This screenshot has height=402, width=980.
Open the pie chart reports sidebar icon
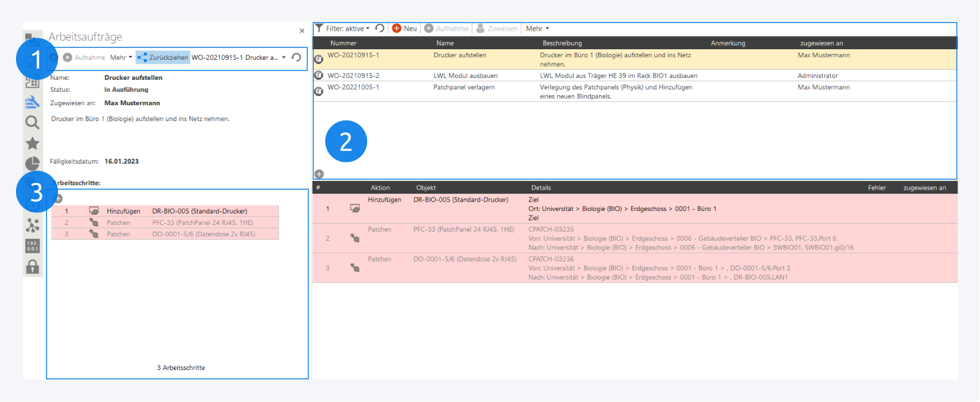click(32, 164)
